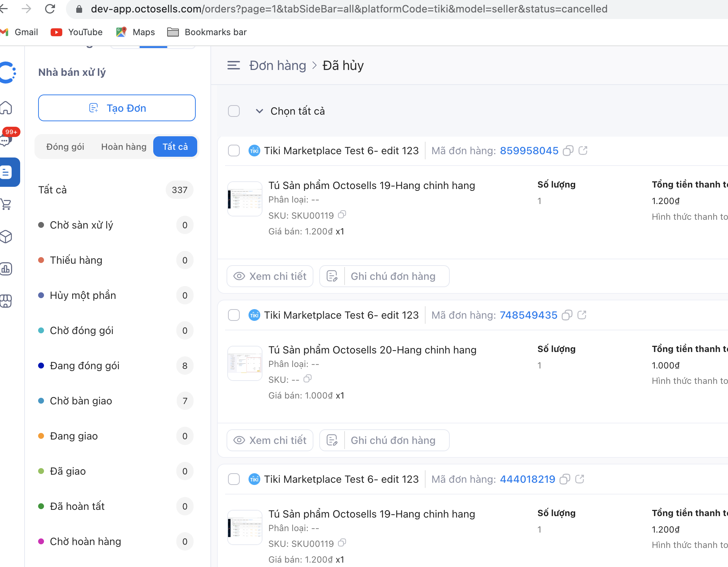Filter by Đang đóng gói status

116,366
